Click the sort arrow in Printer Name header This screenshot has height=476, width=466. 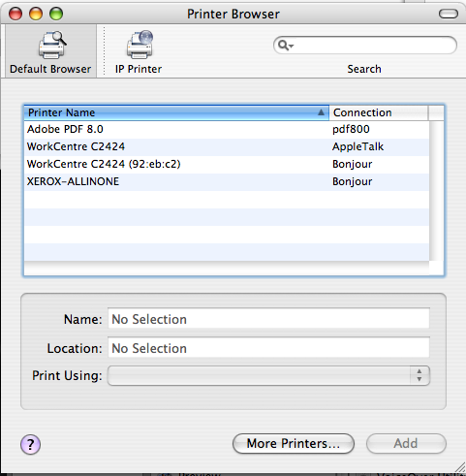(321, 112)
